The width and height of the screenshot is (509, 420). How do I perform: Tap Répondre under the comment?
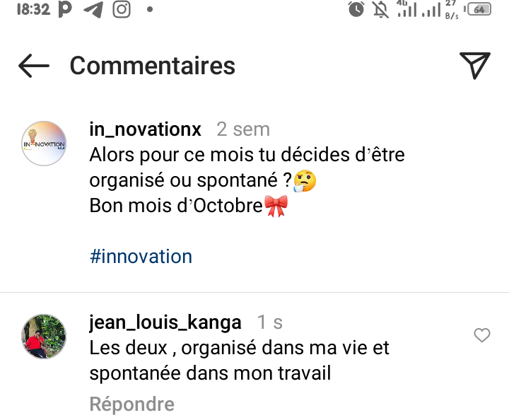[x=131, y=404]
